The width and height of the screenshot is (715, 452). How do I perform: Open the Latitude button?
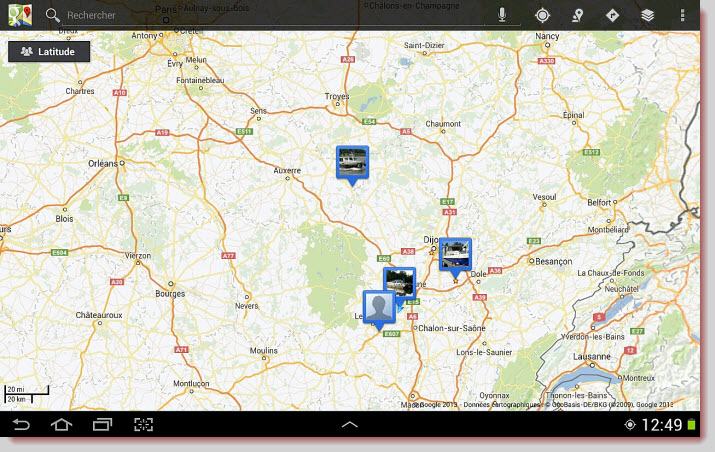49,52
